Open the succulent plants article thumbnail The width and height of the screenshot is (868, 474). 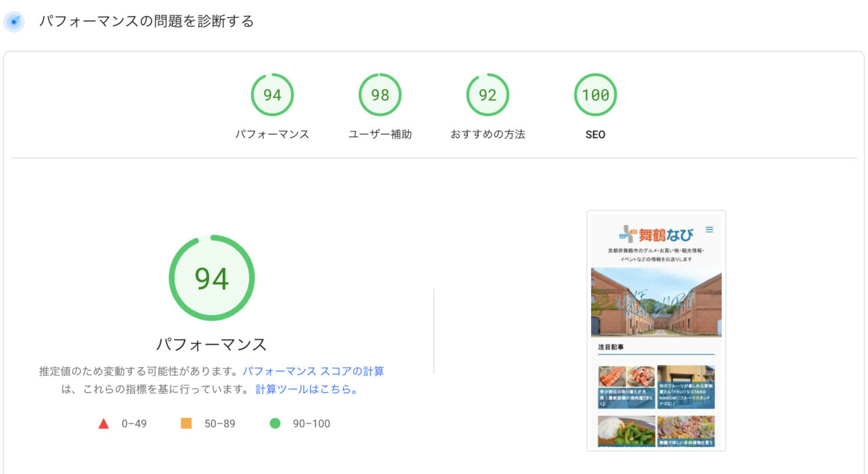[685, 431]
